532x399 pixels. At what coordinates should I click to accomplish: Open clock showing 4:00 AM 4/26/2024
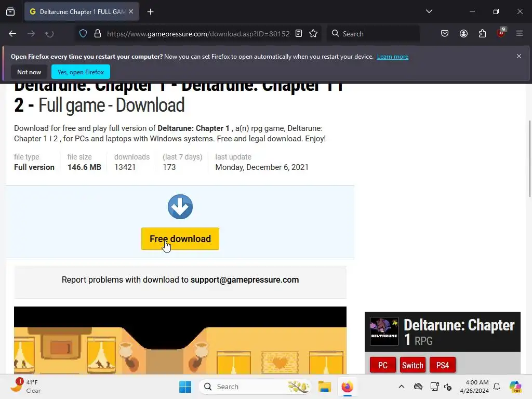[474, 387]
